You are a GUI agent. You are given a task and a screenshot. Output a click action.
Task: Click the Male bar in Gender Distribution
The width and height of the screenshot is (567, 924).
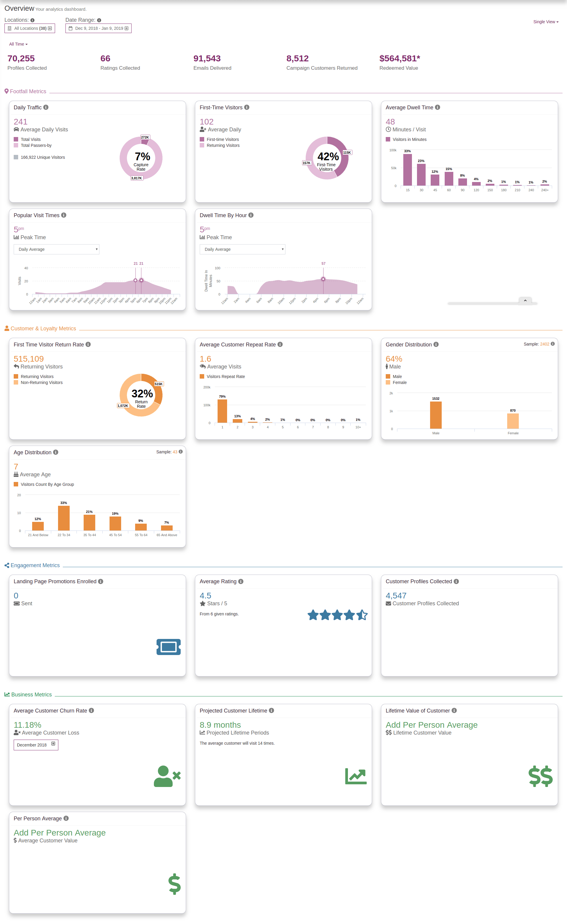pos(435,415)
